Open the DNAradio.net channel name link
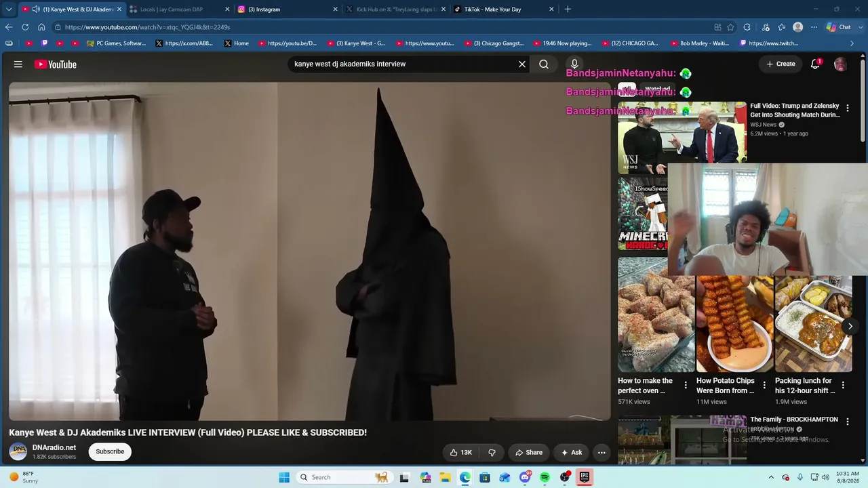This screenshot has height=488, width=868. point(54,447)
